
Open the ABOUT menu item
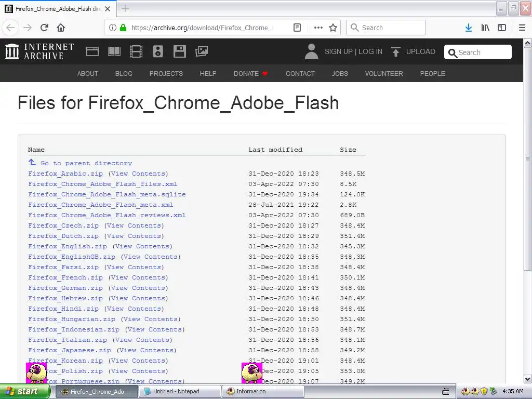point(87,74)
